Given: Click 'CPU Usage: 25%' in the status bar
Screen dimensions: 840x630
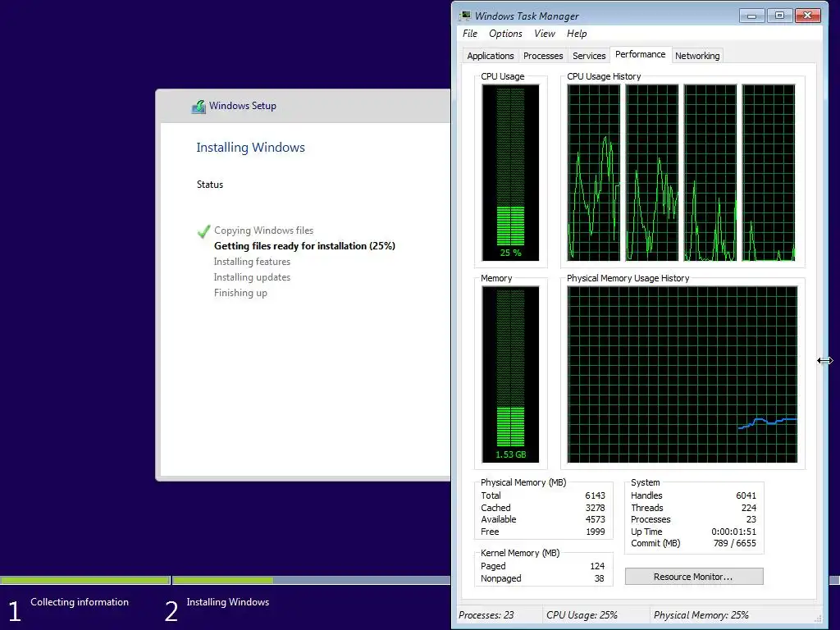Looking at the screenshot, I should coord(582,615).
